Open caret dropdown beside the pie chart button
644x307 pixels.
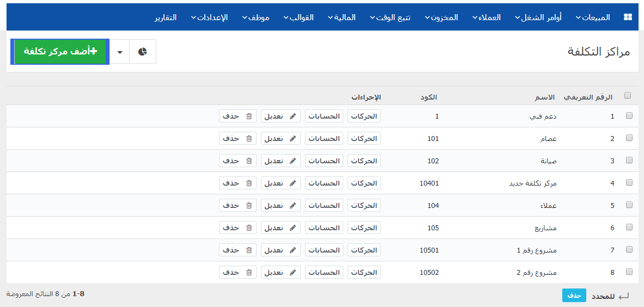(x=120, y=52)
